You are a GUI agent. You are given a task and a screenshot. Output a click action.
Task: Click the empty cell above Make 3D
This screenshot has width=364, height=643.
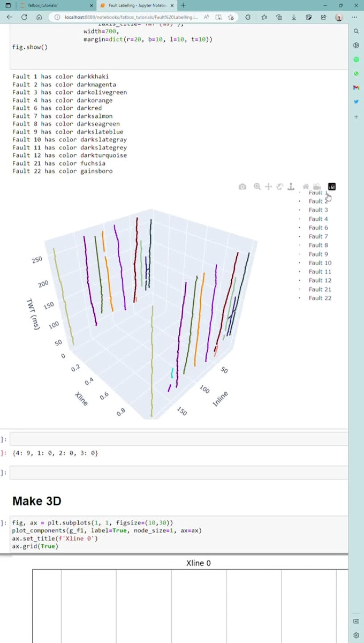pos(179,473)
